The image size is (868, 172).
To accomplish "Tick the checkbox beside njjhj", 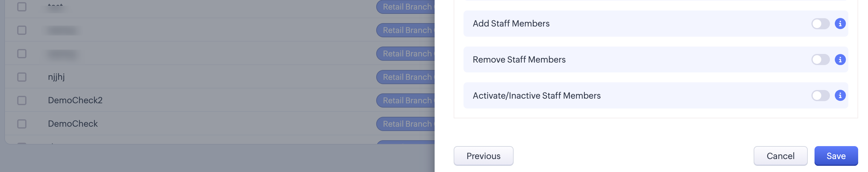I will coord(22,77).
